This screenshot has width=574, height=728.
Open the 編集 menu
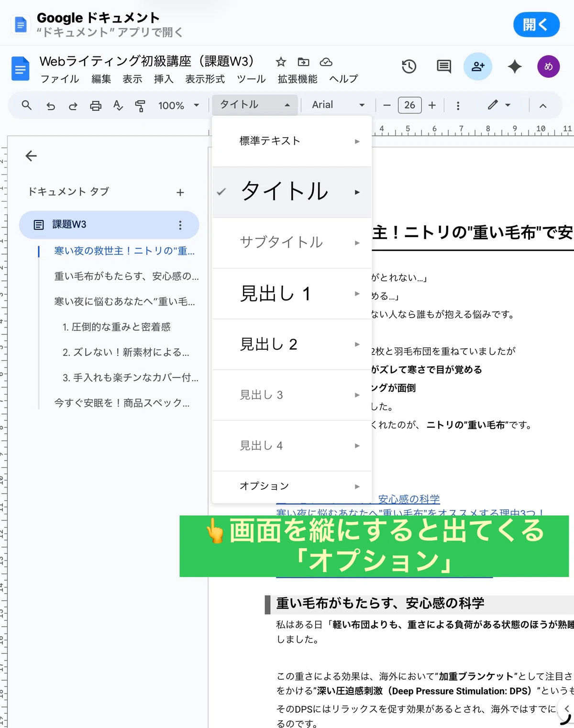101,79
